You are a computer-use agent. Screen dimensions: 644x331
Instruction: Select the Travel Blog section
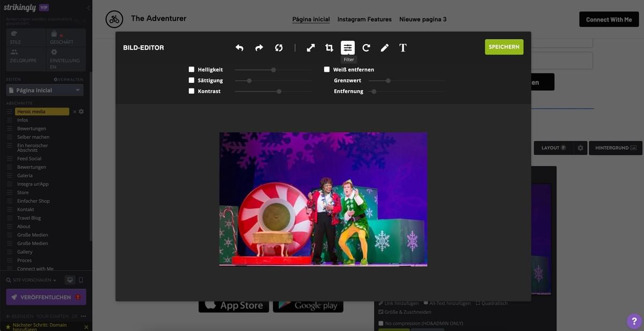pyautogui.click(x=29, y=218)
